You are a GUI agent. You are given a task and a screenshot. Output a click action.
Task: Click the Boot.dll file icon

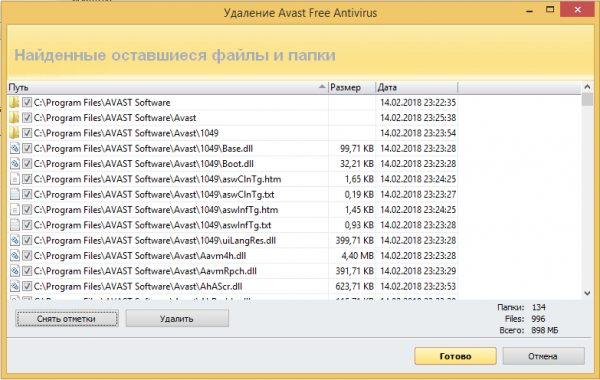[x=15, y=164]
